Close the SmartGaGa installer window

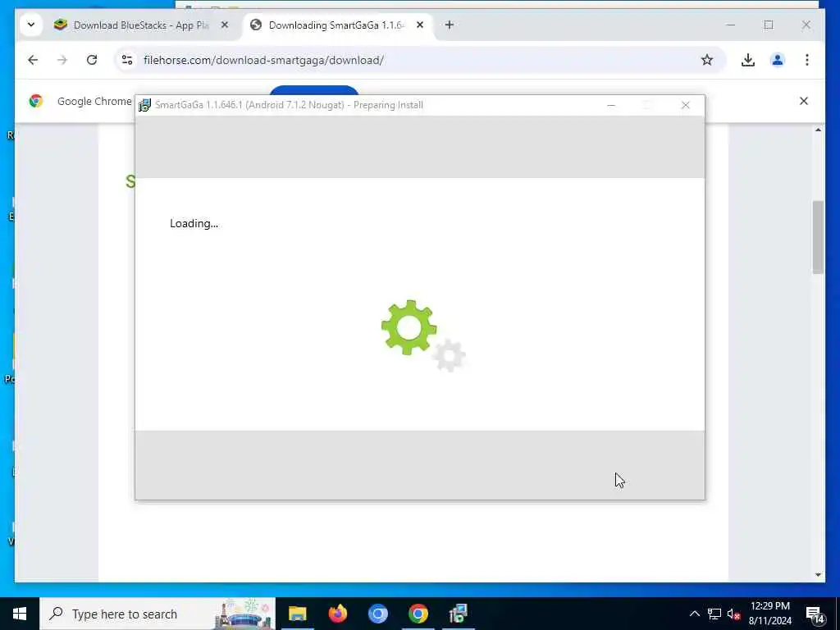(x=686, y=105)
